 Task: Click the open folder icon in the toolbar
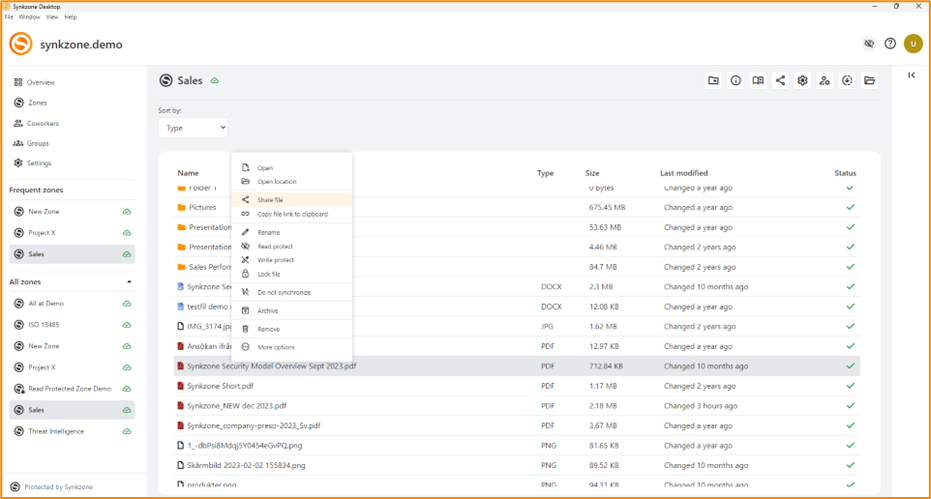[x=869, y=81]
